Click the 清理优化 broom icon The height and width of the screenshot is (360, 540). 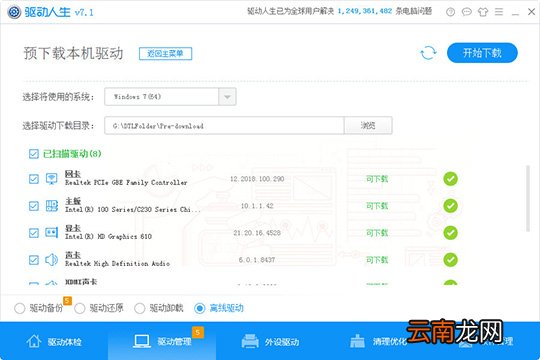coord(357,341)
